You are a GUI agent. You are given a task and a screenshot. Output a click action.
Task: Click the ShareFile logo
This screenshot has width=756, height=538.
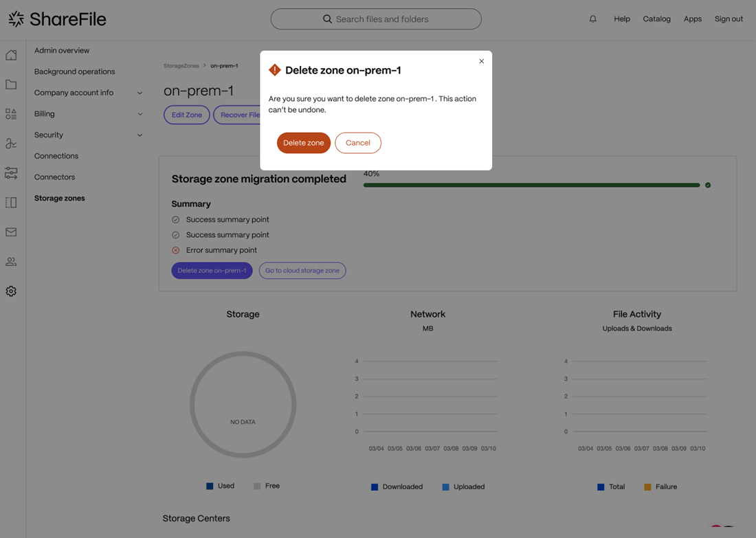coord(57,19)
